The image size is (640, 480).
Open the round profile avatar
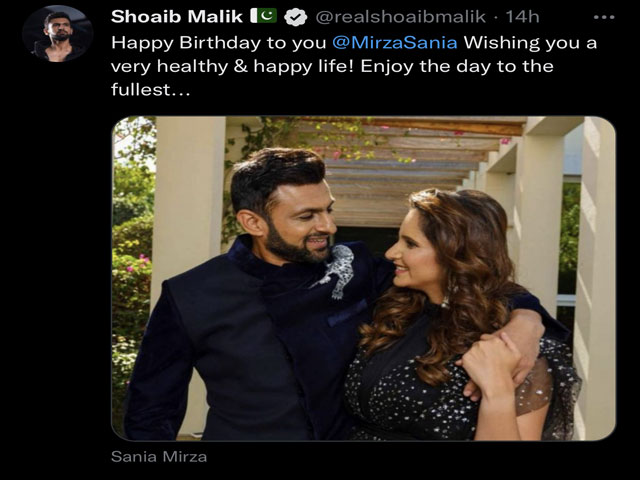[58, 33]
